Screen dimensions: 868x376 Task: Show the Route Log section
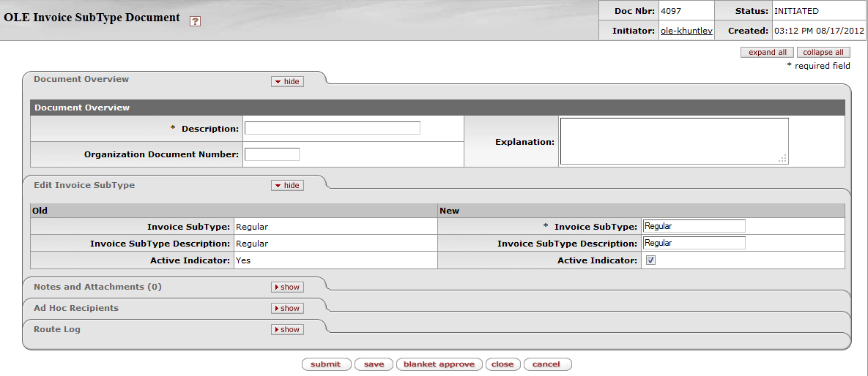pyautogui.click(x=287, y=329)
